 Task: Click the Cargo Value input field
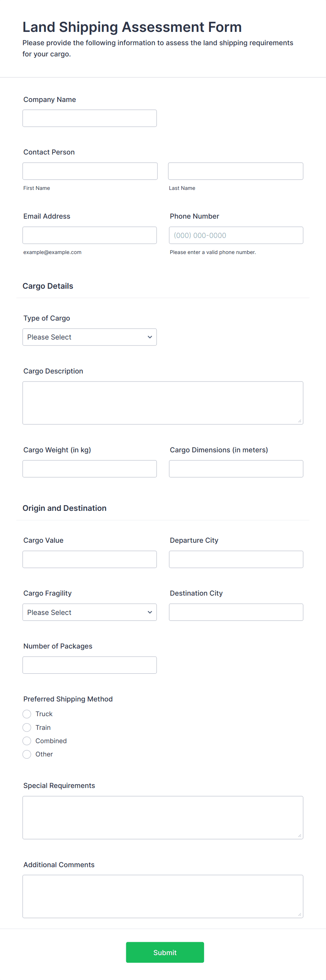point(89,559)
